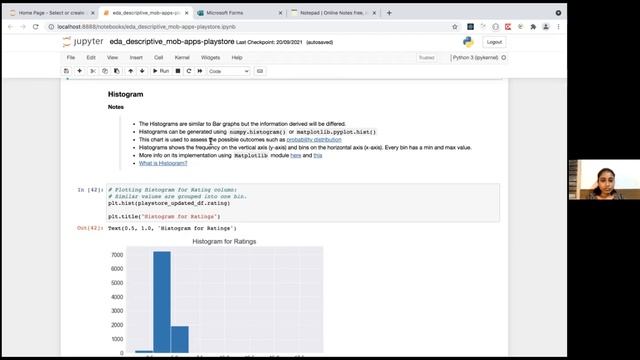Restart kernel and run all icon
Image resolution: width=640 pixels, height=360 pixels.
click(200, 71)
